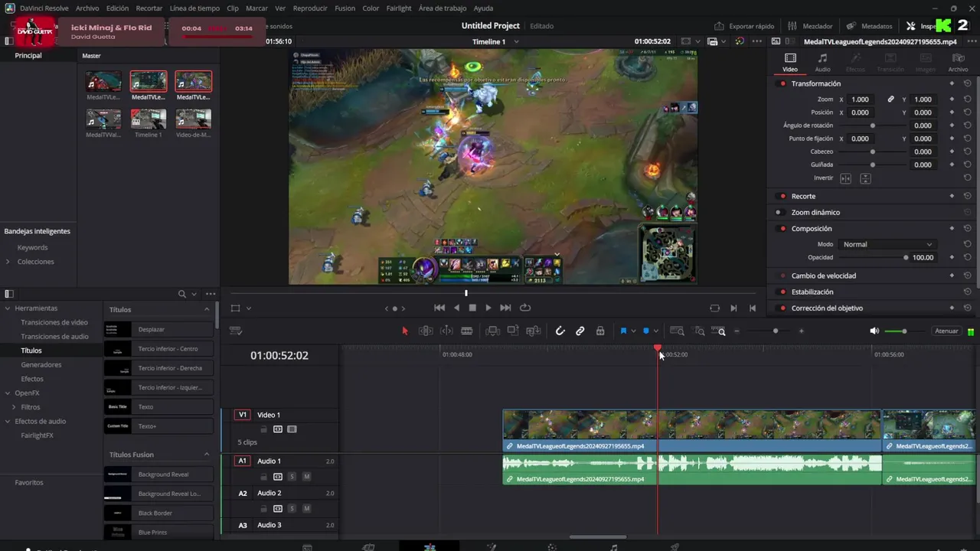The width and height of the screenshot is (980, 551).
Task: Click the Full extent zoom icon
Action: pyautogui.click(x=677, y=331)
